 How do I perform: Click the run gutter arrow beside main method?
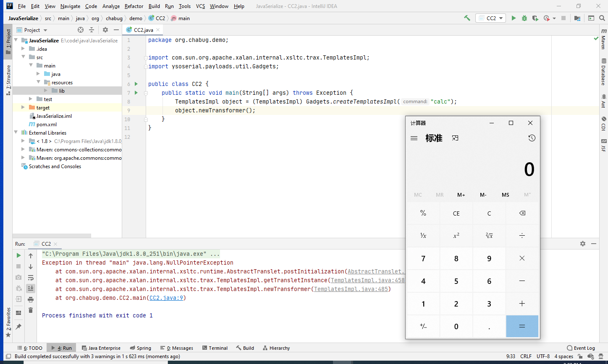click(x=136, y=93)
